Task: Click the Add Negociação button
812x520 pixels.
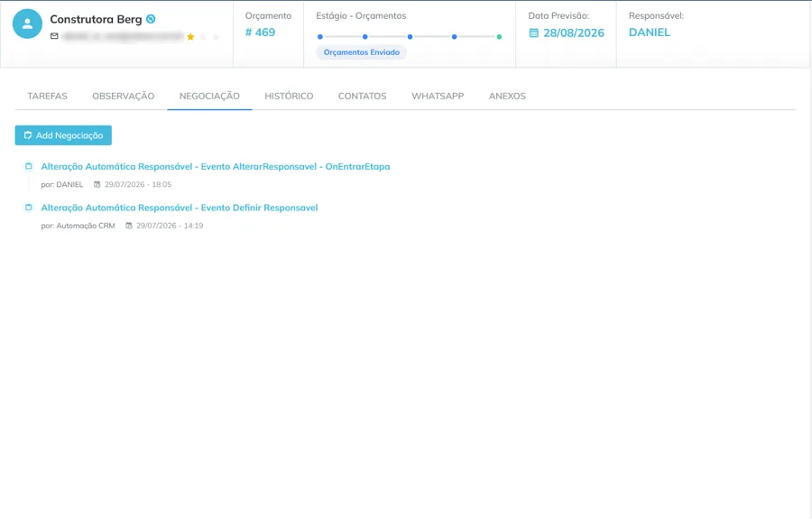Action: [x=63, y=135]
